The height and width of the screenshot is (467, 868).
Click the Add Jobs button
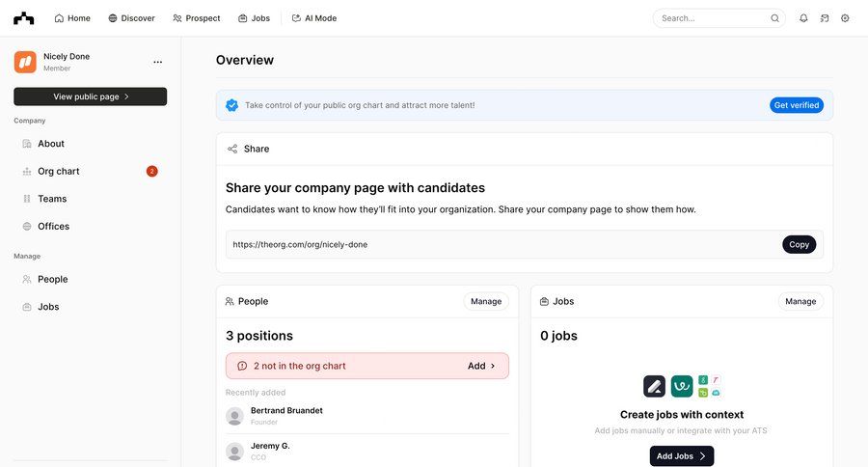point(682,456)
